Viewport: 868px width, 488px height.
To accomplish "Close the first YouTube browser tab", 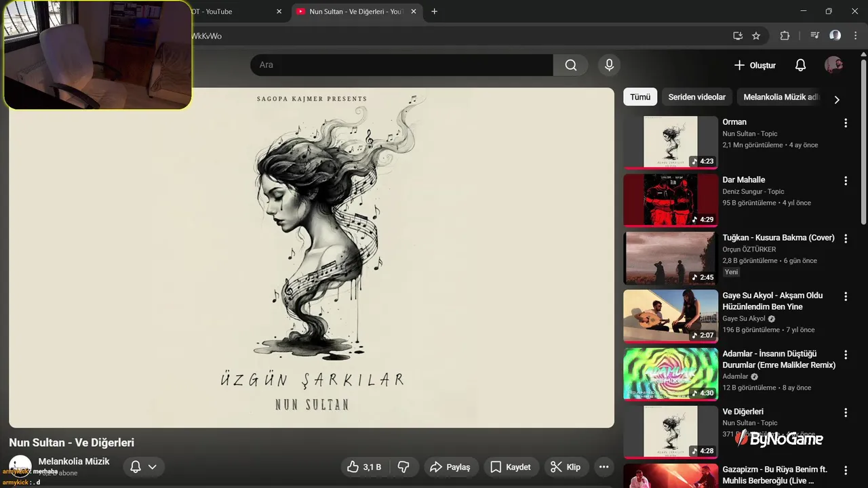I will click(x=279, y=12).
